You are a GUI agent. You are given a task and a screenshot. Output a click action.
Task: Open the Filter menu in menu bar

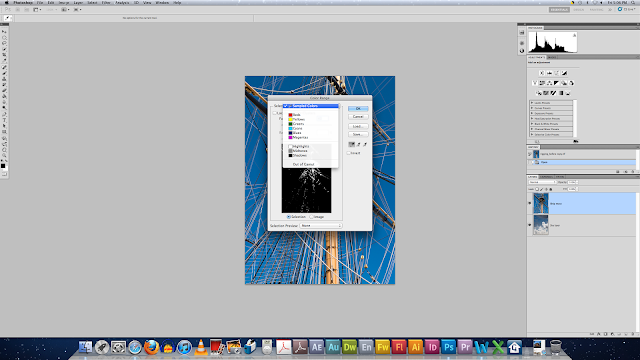point(106,2)
